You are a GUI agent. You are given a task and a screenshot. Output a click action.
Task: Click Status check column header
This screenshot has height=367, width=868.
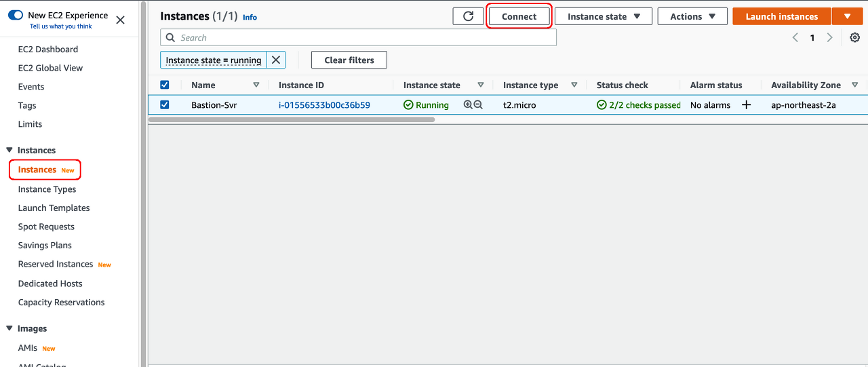[x=623, y=85]
